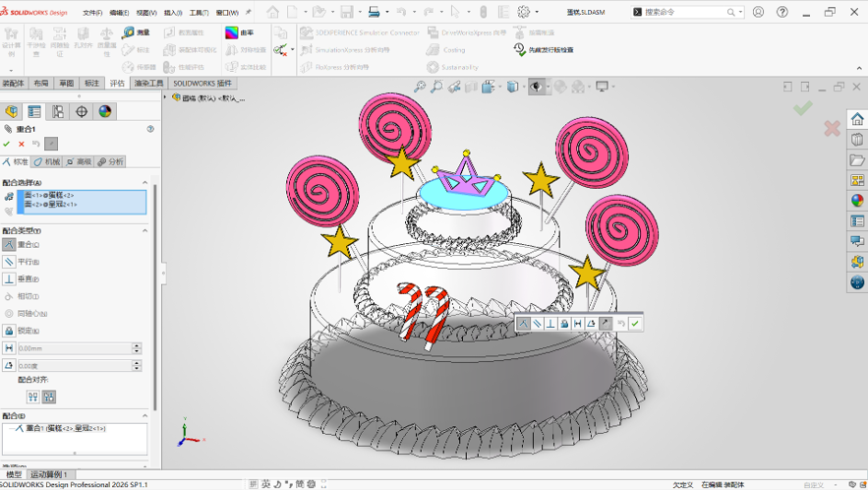This screenshot has width=868, height=490.
Task: Open the 插入(I) menu
Action: (x=173, y=12)
